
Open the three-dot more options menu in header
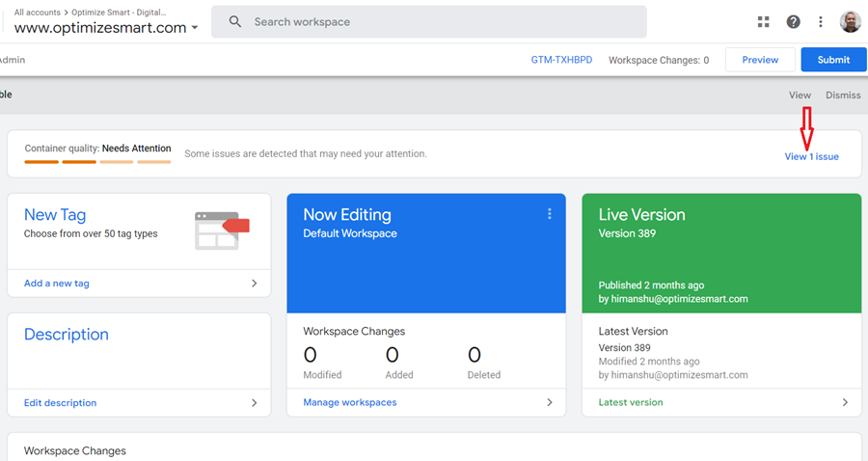click(821, 21)
